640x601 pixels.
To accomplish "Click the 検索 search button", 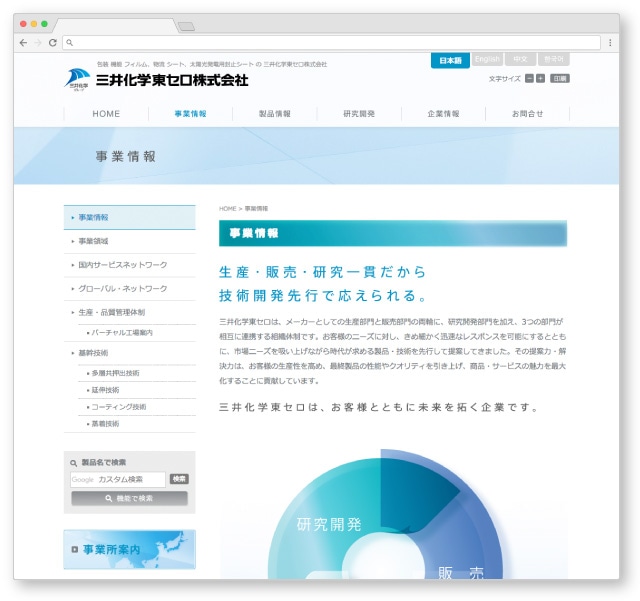I will click(x=179, y=479).
